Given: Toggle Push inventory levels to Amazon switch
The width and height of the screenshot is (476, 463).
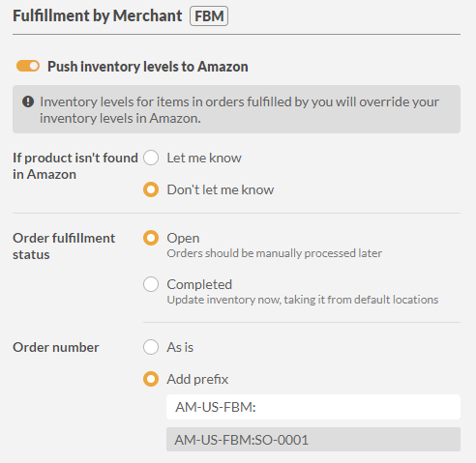Looking at the screenshot, I should pos(28,66).
